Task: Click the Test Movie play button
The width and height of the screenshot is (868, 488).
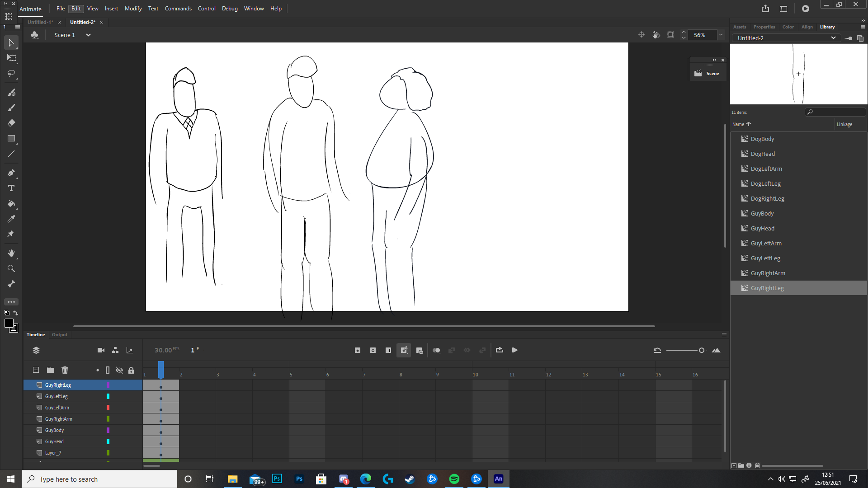Action: tap(806, 9)
